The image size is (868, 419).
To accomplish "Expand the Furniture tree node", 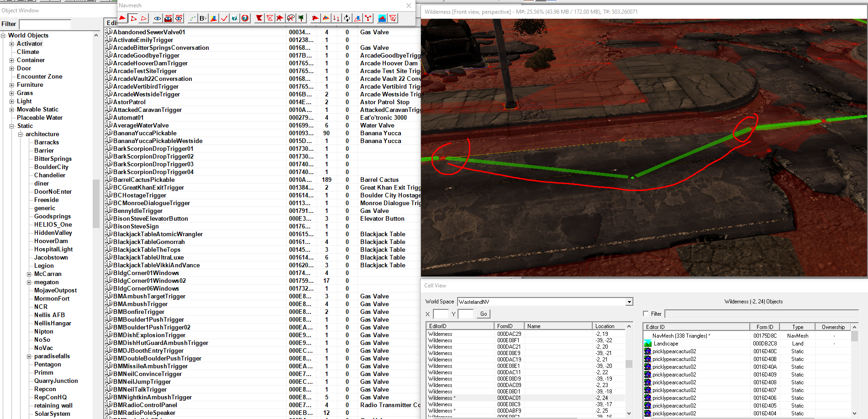I will coord(12,85).
